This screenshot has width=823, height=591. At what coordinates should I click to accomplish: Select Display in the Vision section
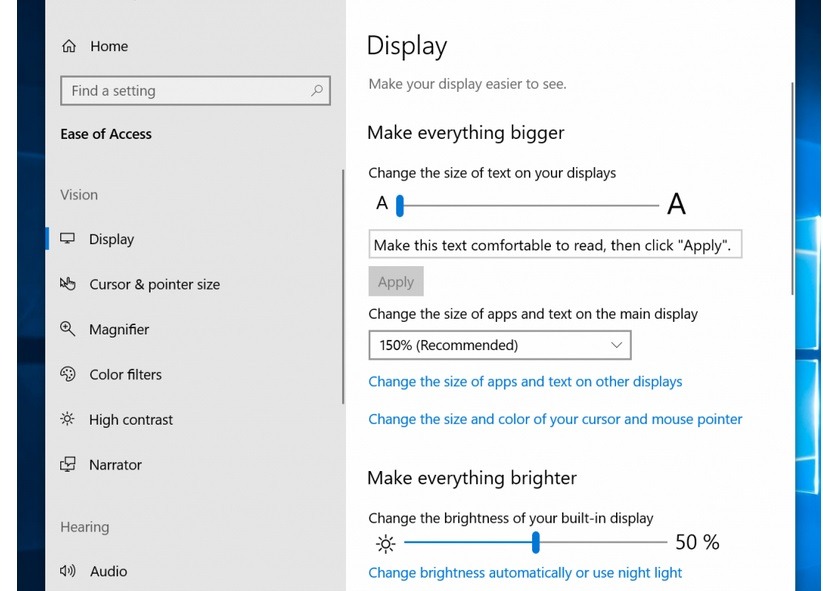pyautogui.click(x=194, y=239)
